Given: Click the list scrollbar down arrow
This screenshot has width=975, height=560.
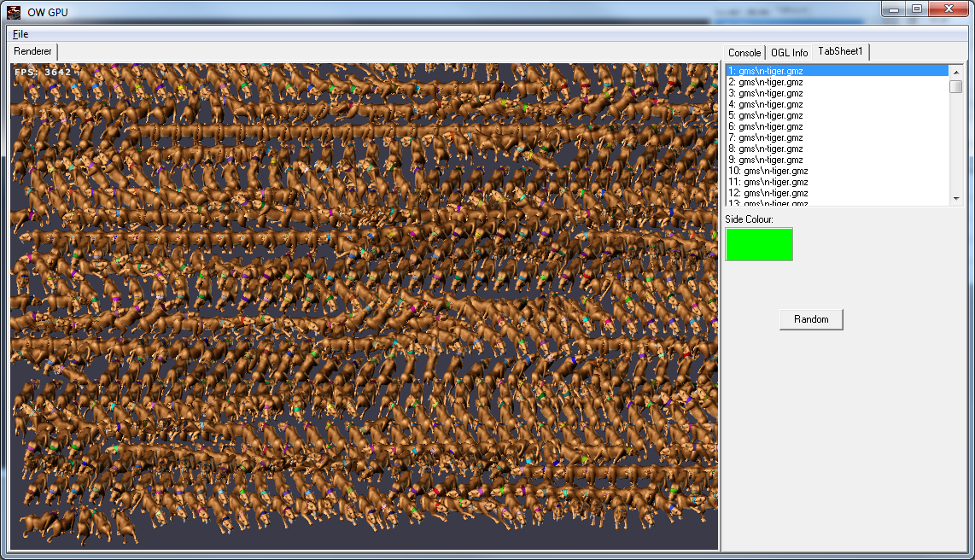Looking at the screenshot, I should [x=956, y=199].
